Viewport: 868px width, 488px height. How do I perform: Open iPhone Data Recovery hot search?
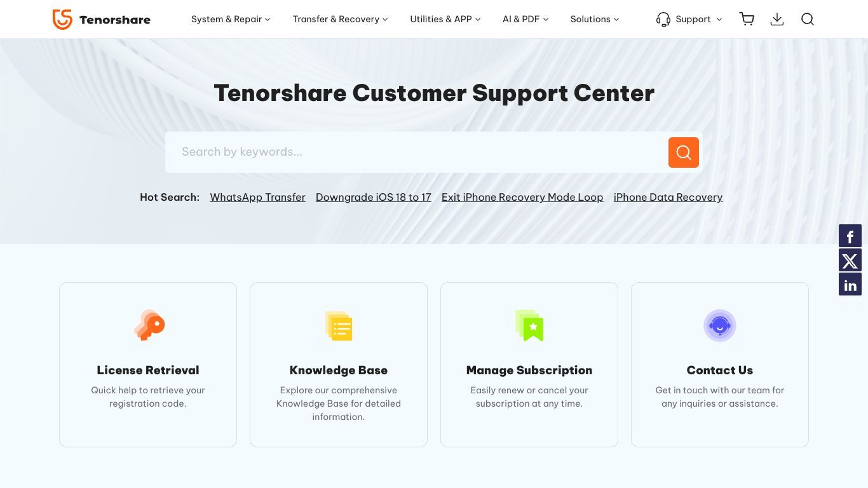tap(668, 197)
